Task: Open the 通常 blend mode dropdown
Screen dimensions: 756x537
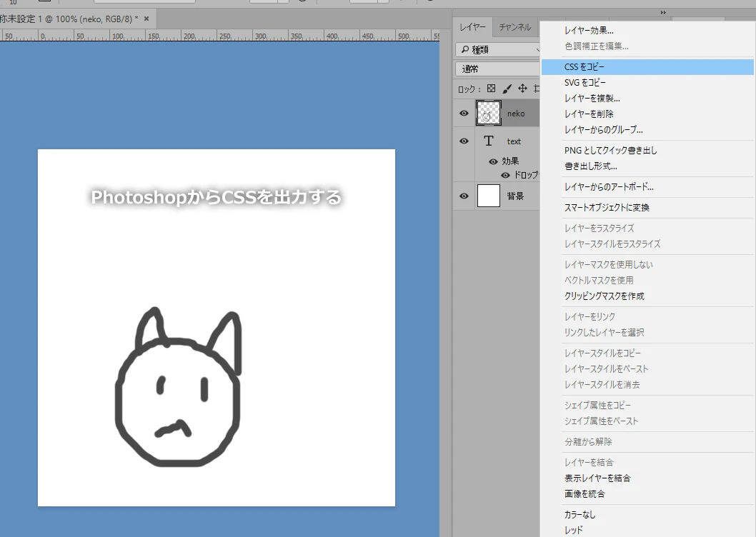Action: (498, 69)
